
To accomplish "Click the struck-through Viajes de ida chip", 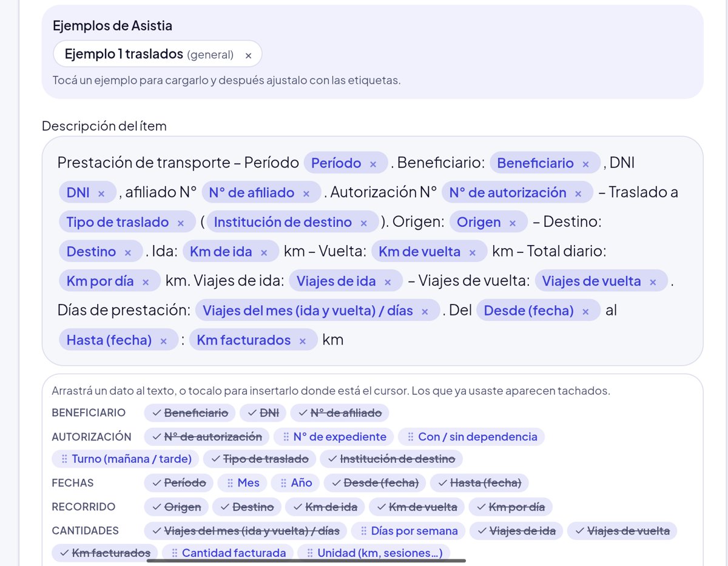I will click(516, 531).
